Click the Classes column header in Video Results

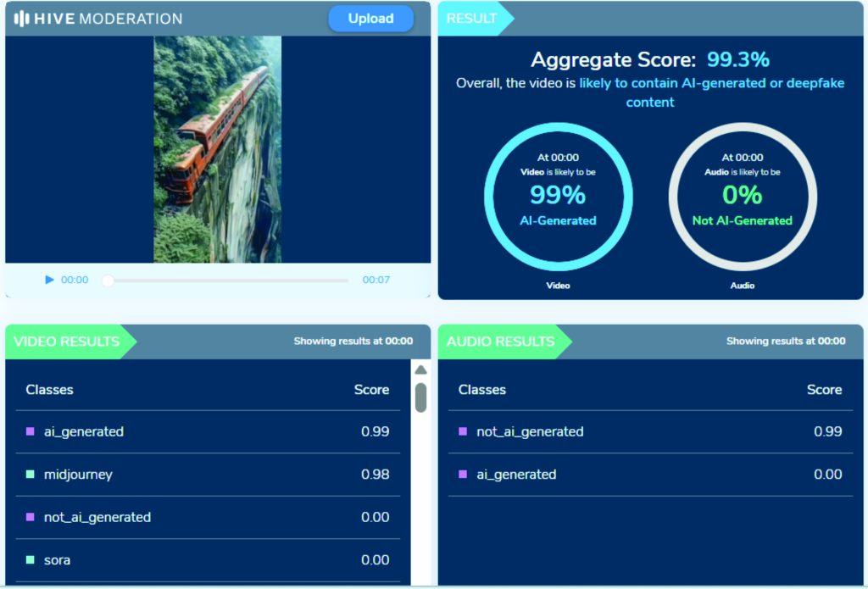coord(49,390)
